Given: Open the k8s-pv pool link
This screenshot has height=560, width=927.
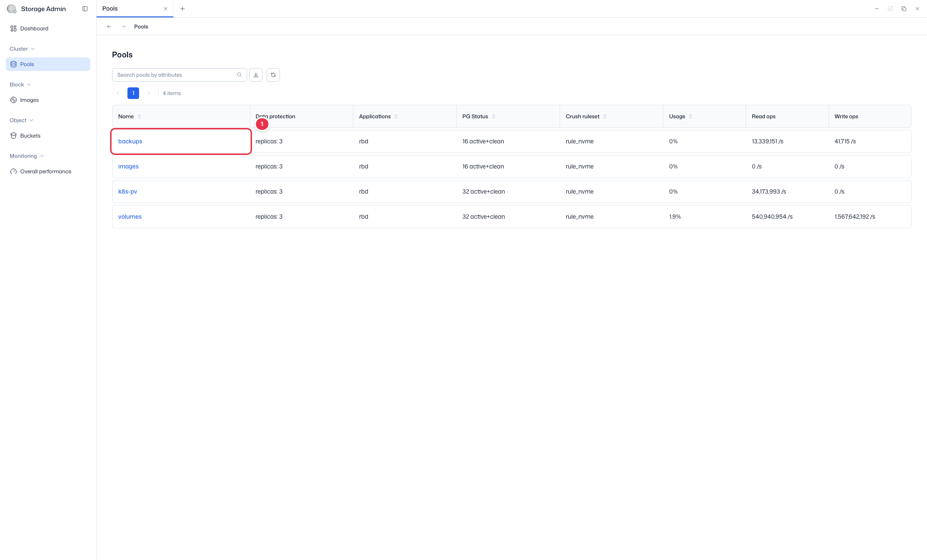Looking at the screenshot, I should click(x=127, y=192).
